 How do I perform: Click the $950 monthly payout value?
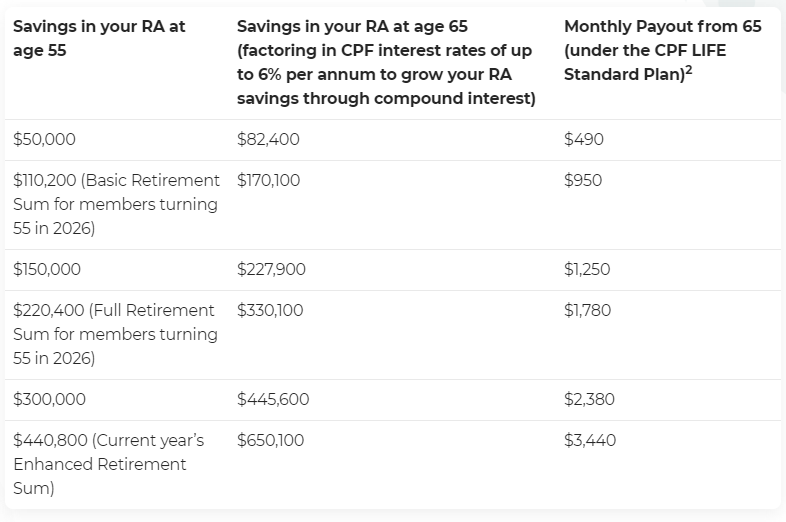tap(583, 181)
